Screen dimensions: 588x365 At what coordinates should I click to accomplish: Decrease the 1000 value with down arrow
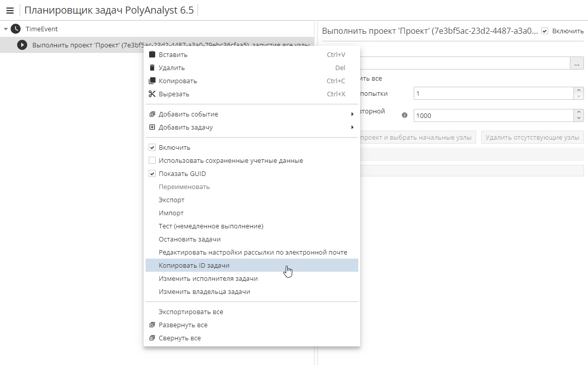click(x=578, y=118)
